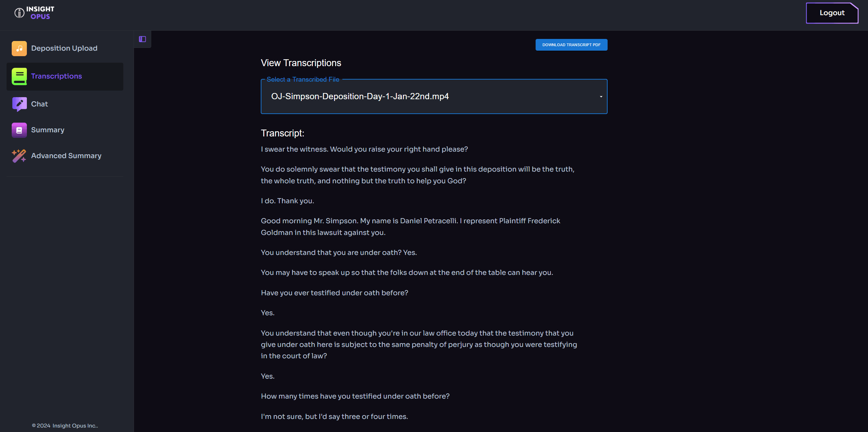
Task: Open the transcribed file dropdown arrow
Action: 601,96
